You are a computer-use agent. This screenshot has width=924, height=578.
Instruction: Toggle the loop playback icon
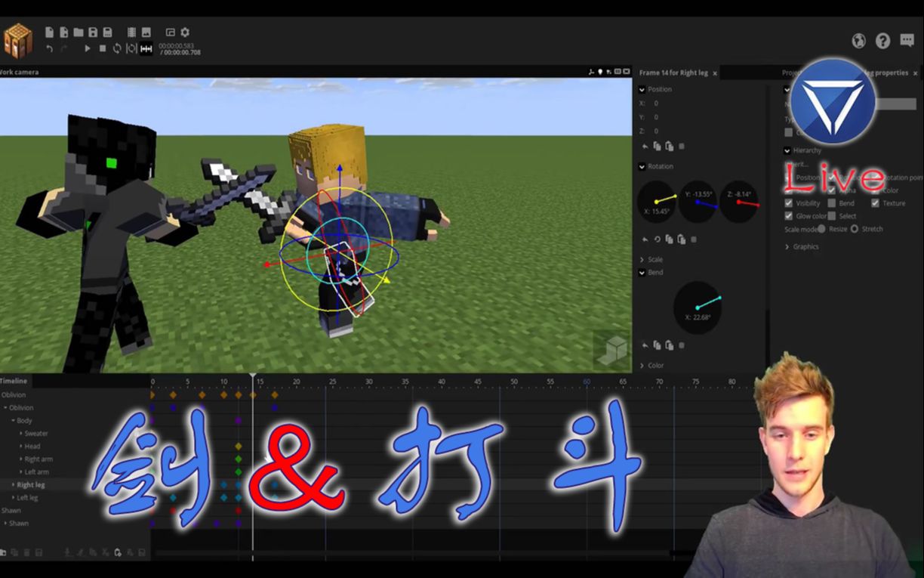[117, 48]
